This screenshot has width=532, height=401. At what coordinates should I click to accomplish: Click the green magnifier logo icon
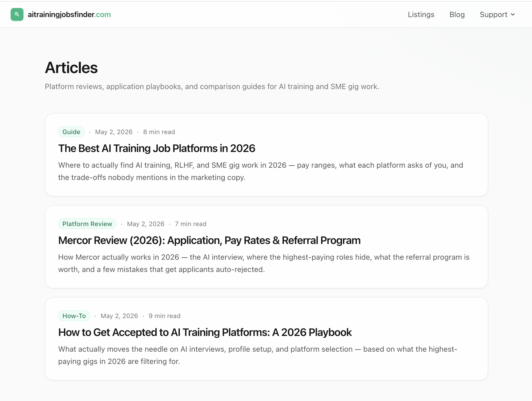pos(17,14)
